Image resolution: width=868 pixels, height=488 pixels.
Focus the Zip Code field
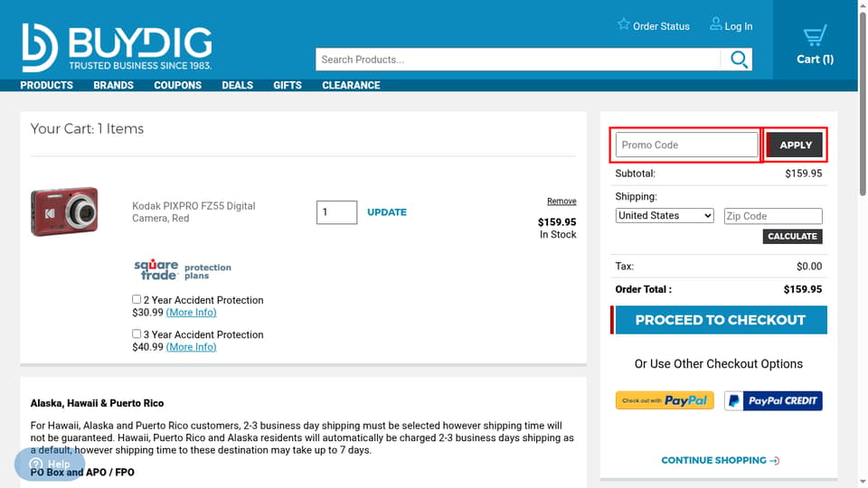click(773, 216)
